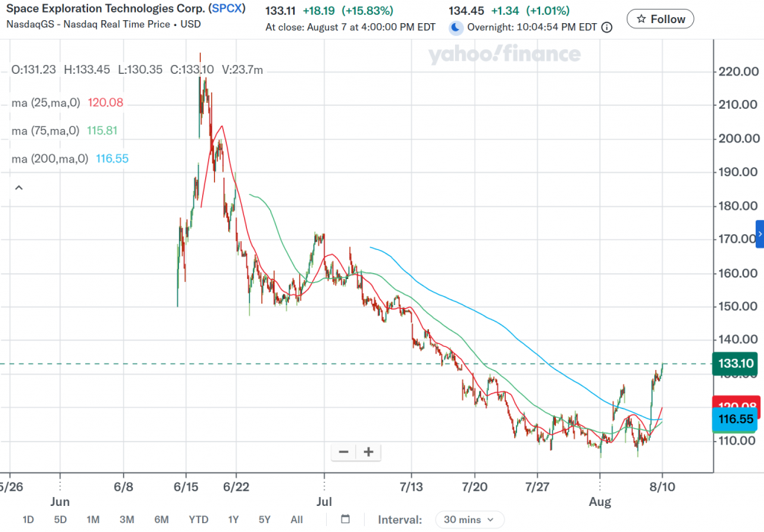Click the overnight moon icon

(x=456, y=28)
